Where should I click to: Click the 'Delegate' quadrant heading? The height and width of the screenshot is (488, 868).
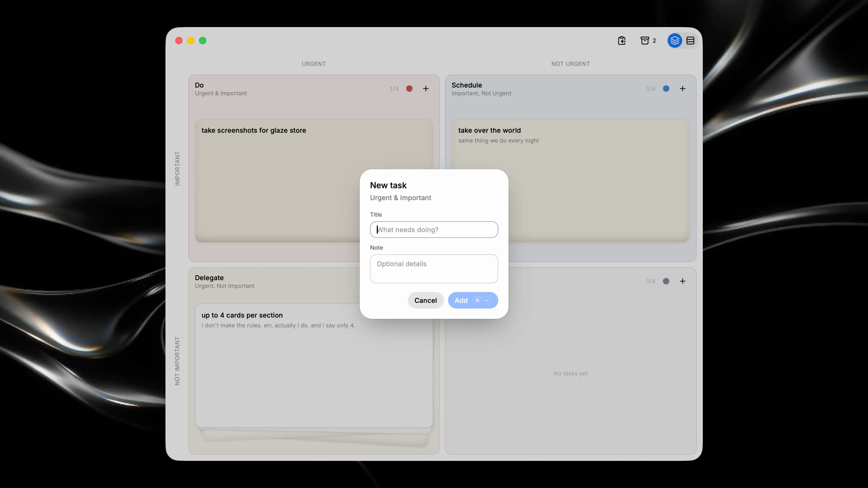pyautogui.click(x=209, y=278)
